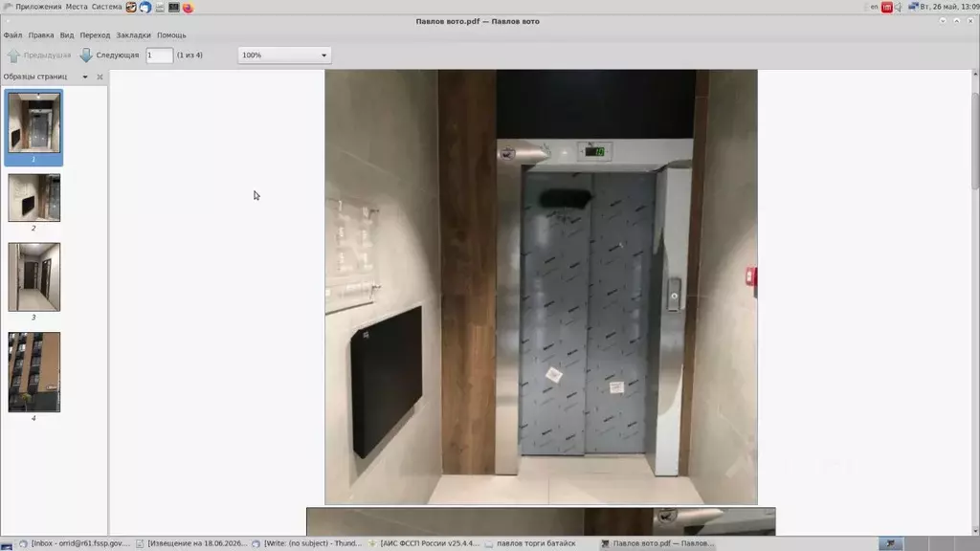This screenshot has width=980, height=551.
Task: Launch the file manager panel icon
Action: (160, 7)
